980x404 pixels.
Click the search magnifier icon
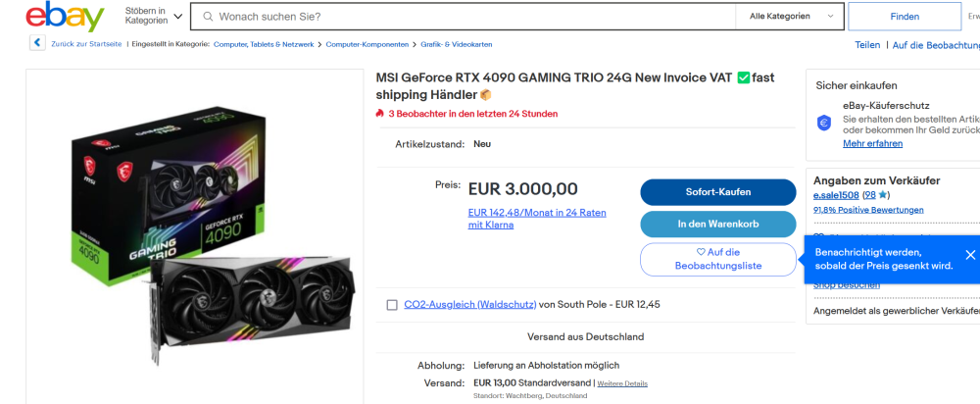point(206,17)
